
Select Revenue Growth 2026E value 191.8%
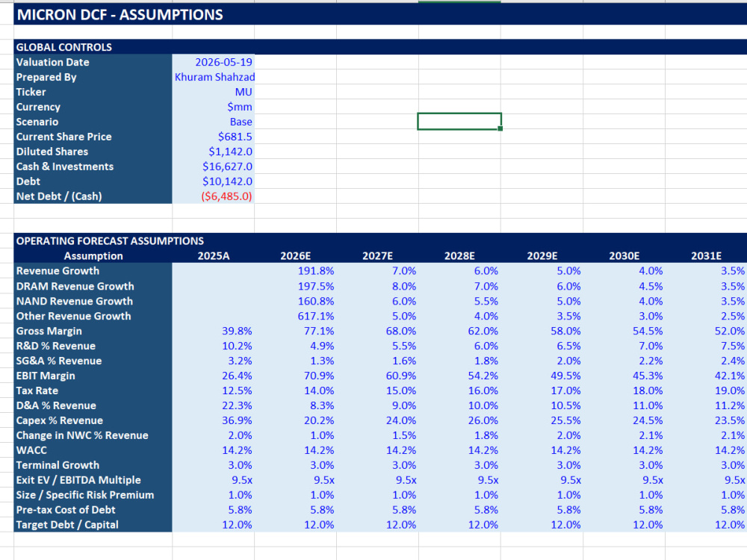pos(316,271)
